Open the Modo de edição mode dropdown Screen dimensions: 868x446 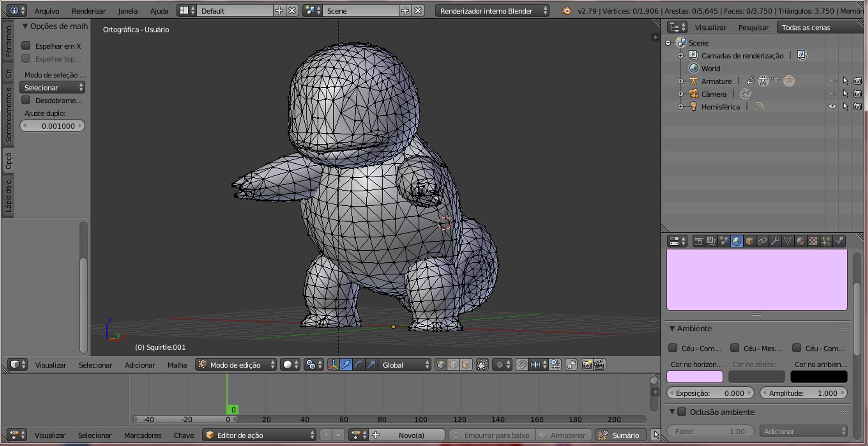236,365
